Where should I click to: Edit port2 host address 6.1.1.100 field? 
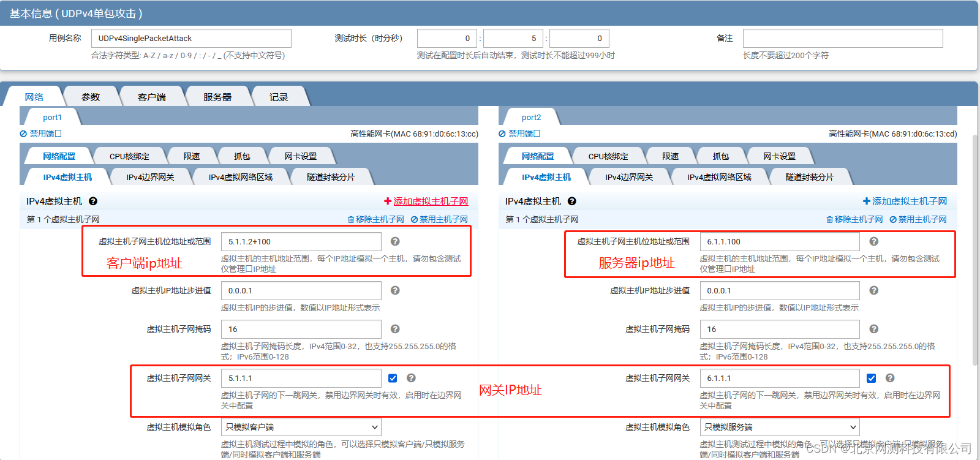tap(780, 241)
